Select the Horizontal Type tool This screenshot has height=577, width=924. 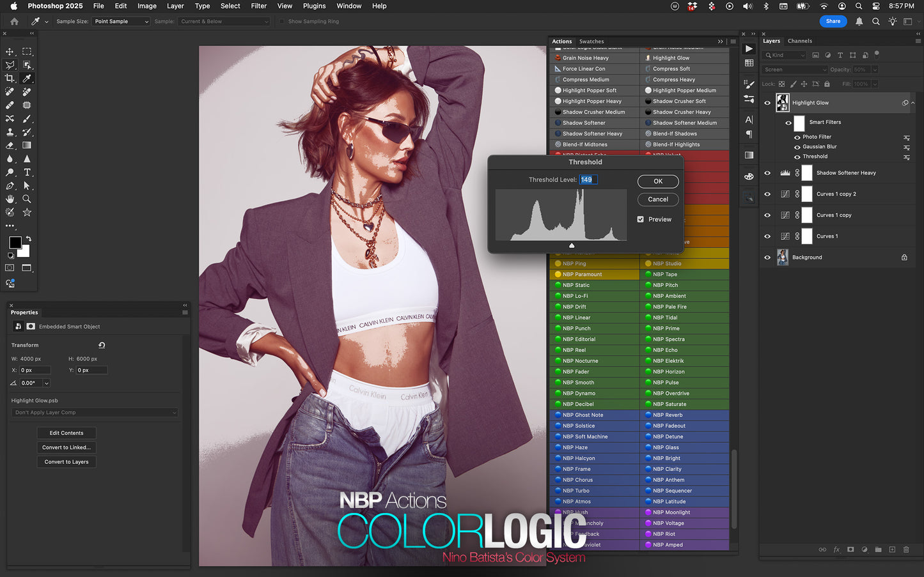point(27,172)
